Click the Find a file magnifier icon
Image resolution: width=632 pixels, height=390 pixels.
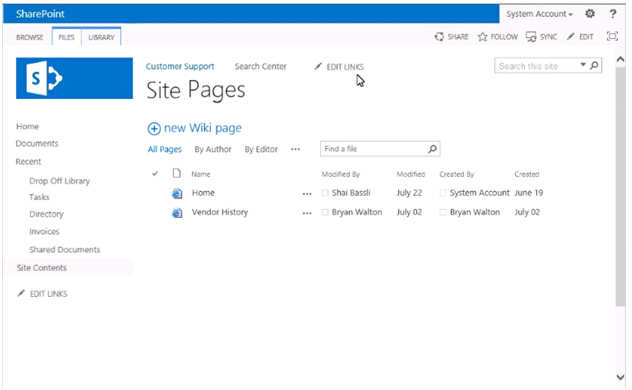[x=432, y=149]
